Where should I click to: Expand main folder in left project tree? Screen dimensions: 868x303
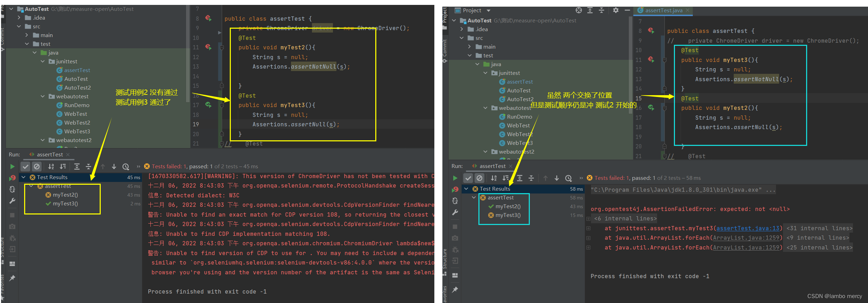(x=27, y=35)
